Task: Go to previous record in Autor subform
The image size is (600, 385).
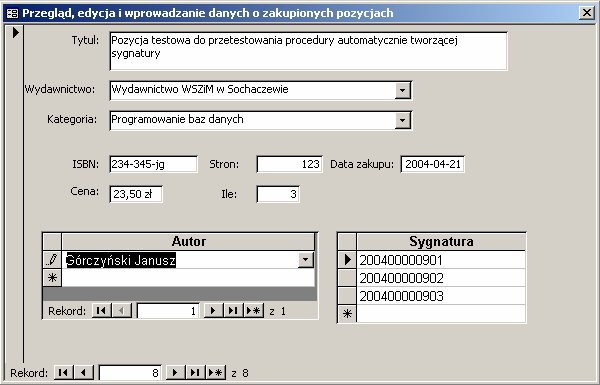Action: point(121,310)
